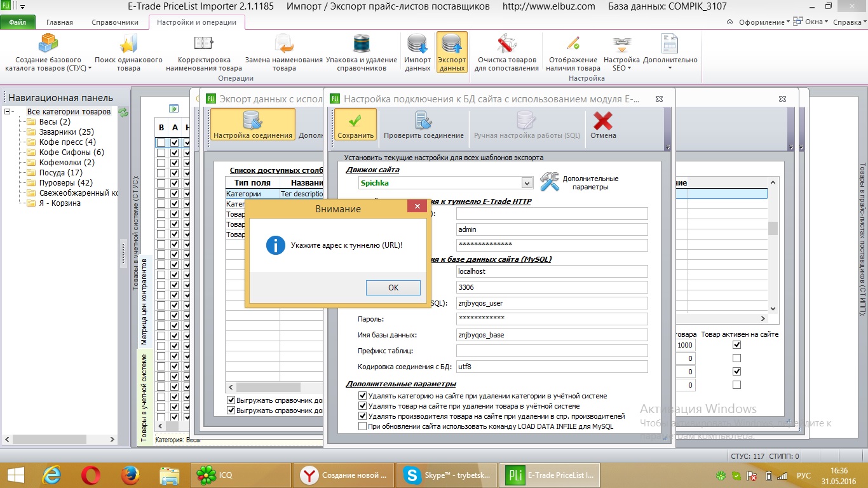Click the Сохранить green checkmark icon
Screen dimensions: 868x488
coord(355,120)
